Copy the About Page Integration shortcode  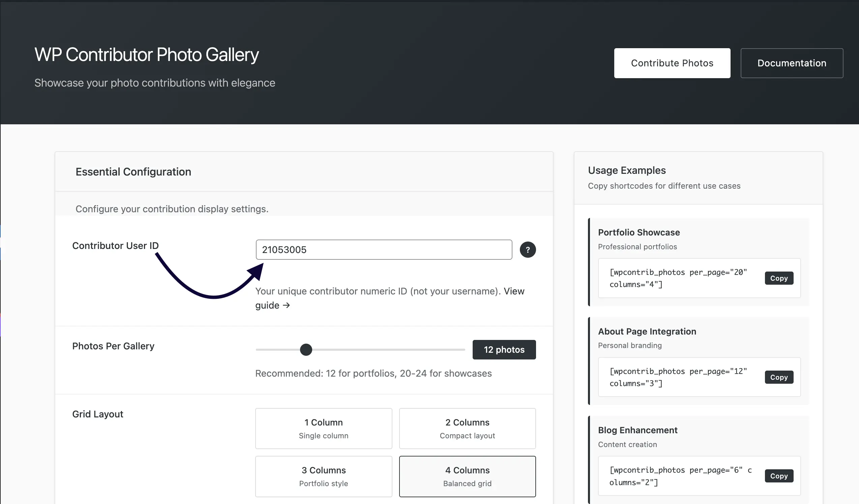[778, 377]
